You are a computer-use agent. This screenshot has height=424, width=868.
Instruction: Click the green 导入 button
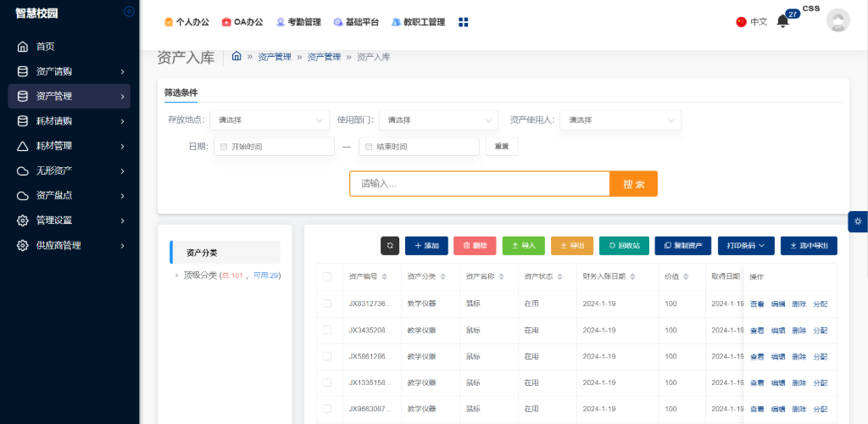524,246
